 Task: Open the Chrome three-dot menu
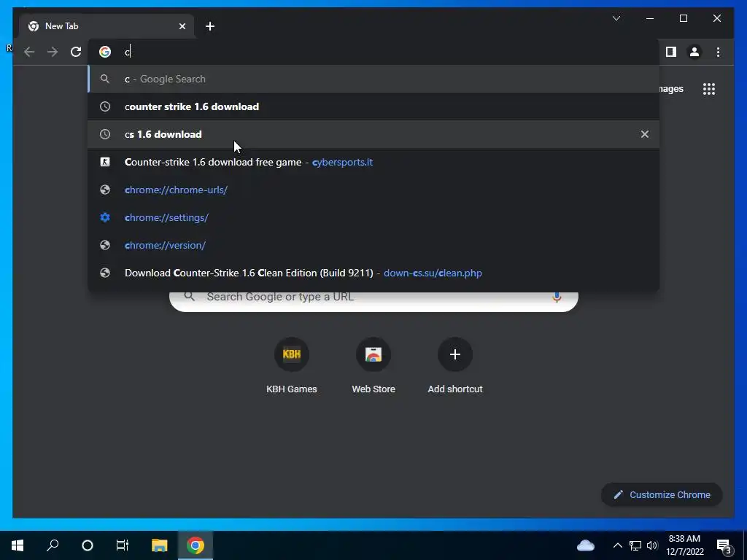coord(718,52)
